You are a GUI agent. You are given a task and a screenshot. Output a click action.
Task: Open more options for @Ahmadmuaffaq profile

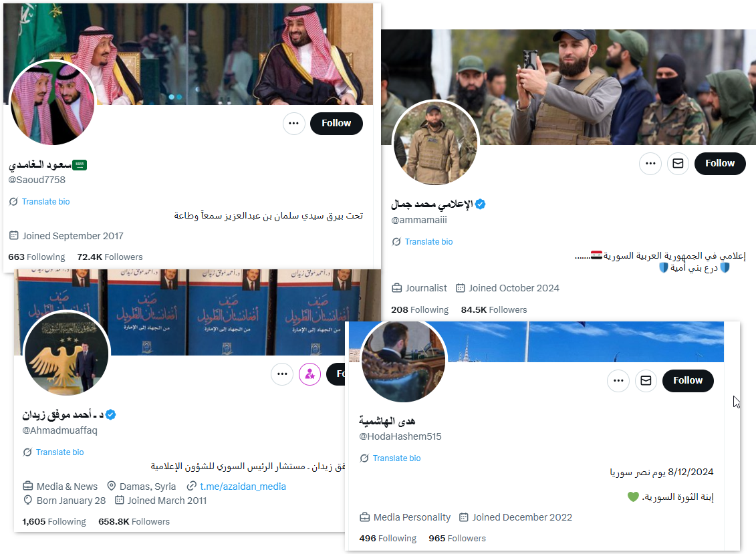[x=282, y=374]
